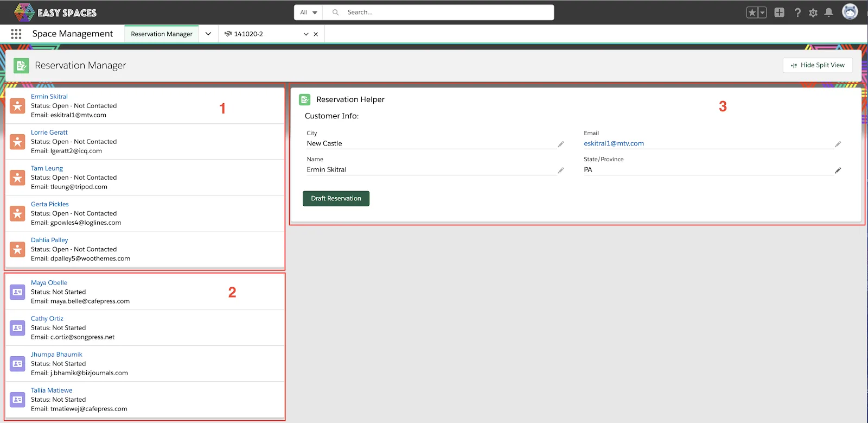The image size is (868, 423).
Task: Edit the Email field pencil icon
Action: (x=838, y=144)
